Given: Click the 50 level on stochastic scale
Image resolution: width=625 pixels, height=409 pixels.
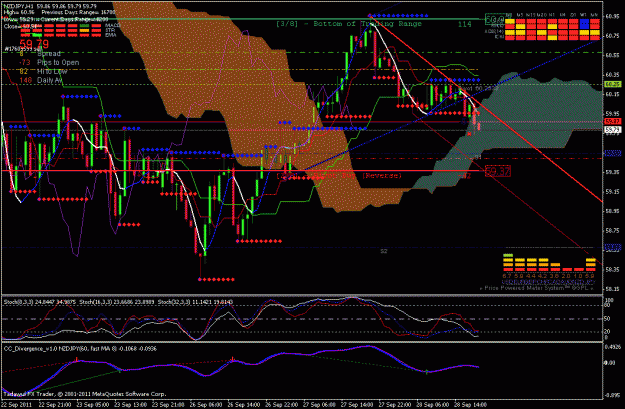Looking at the screenshot, I should click(x=607, y=319).
